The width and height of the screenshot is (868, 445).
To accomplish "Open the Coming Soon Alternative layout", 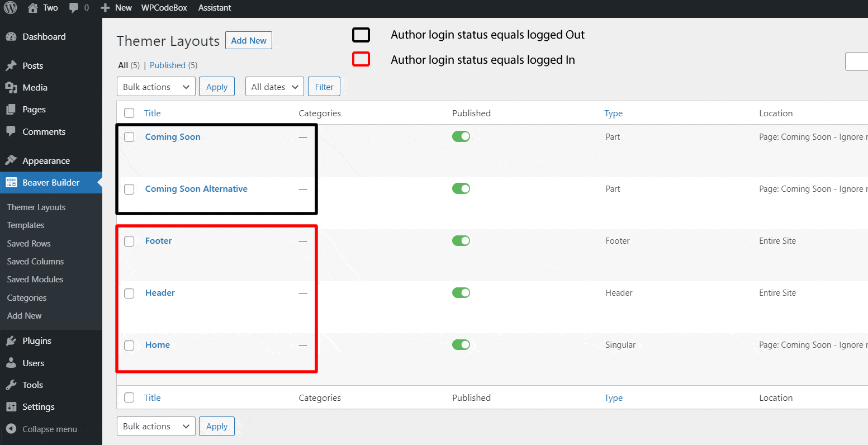I will click(x=196, y=189).
